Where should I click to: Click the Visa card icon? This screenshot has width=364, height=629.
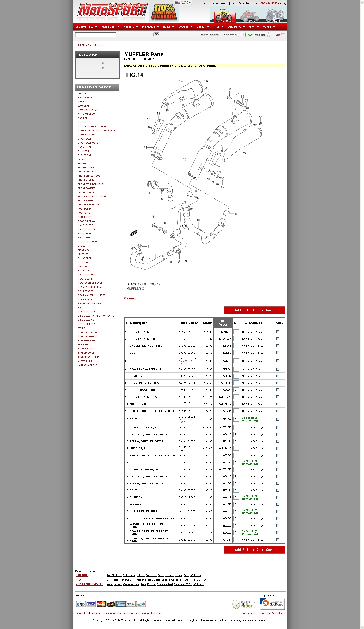(x=91, y=604)
